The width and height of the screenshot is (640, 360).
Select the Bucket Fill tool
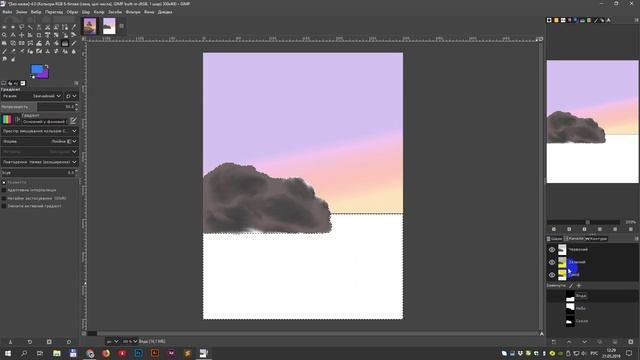(x=56, y=43)
